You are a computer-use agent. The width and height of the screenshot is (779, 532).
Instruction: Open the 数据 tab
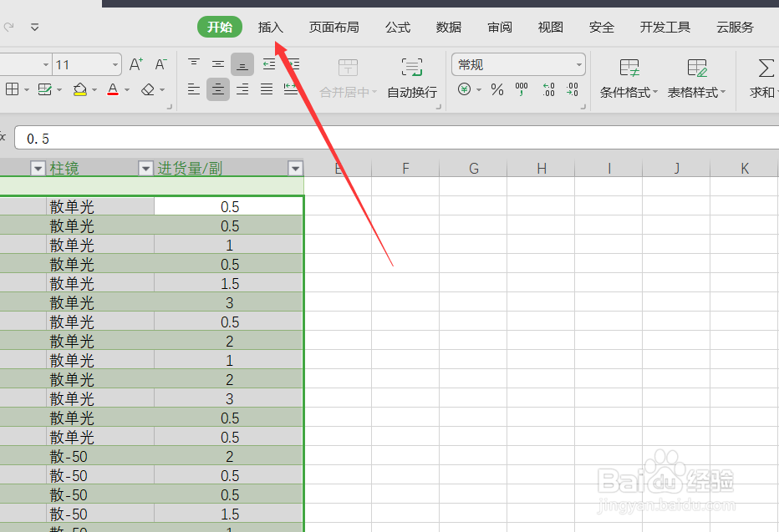click(x=449, y=28)
